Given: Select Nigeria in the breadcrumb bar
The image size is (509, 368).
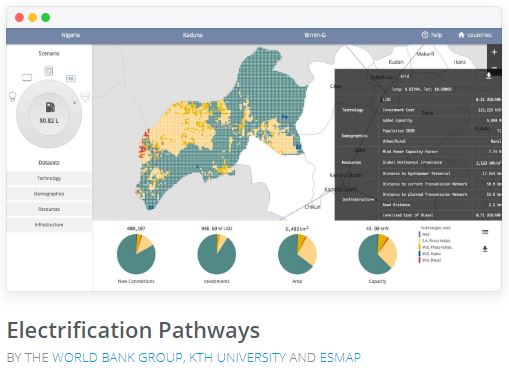Looking at the screenshot, I should click(71, 35).
